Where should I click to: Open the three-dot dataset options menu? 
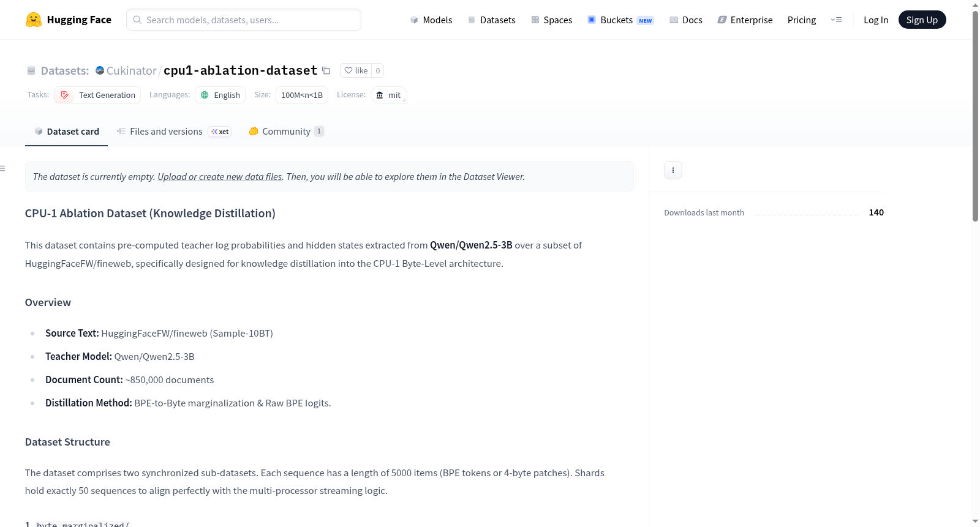coord(673,170)
